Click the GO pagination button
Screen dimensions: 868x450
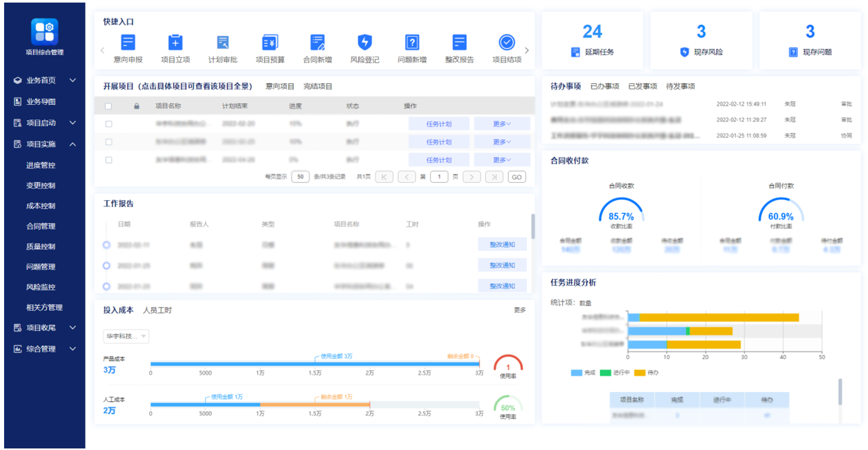tap(517, 177)
